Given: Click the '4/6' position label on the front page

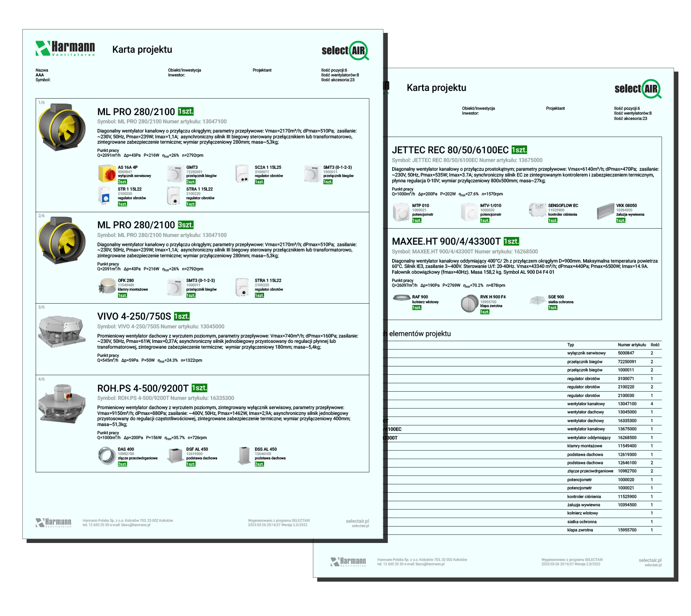Looking at the screenshot, I should pos(42,379).
